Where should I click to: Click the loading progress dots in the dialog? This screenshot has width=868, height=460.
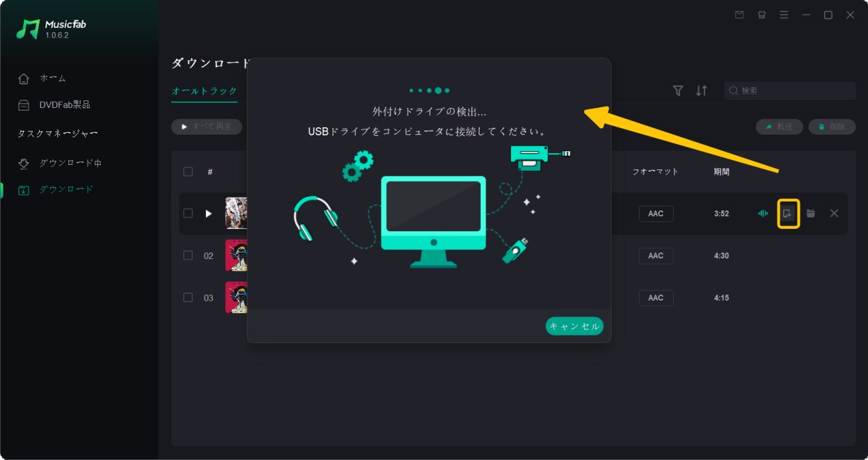[429, 90]
